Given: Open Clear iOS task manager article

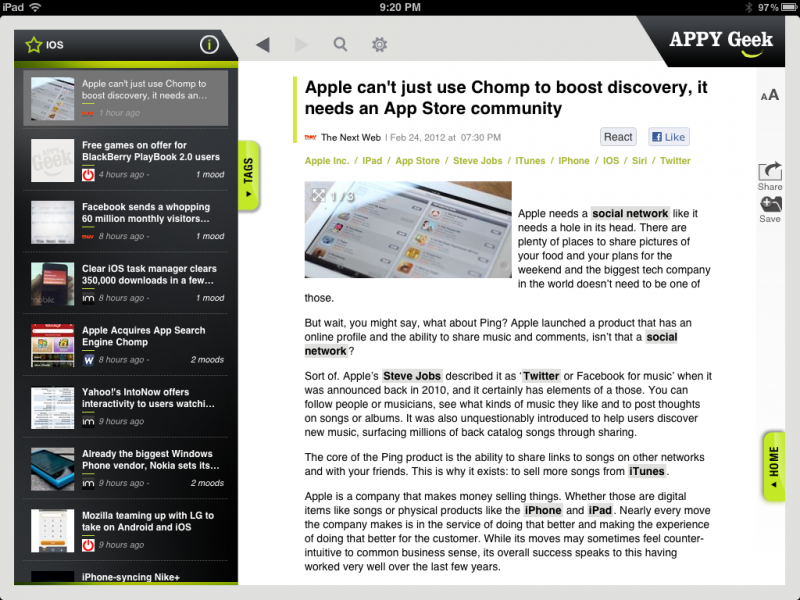Looking at the screenshot, I should click(x=126, y=283).
